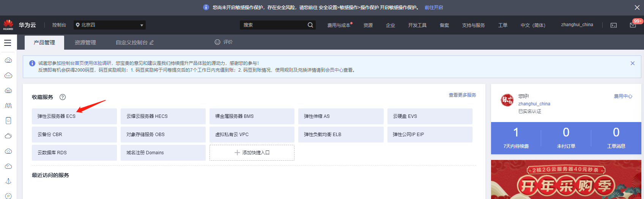
Task: Click the zhanghui_china username link in the account card
Action: point(534,104)
